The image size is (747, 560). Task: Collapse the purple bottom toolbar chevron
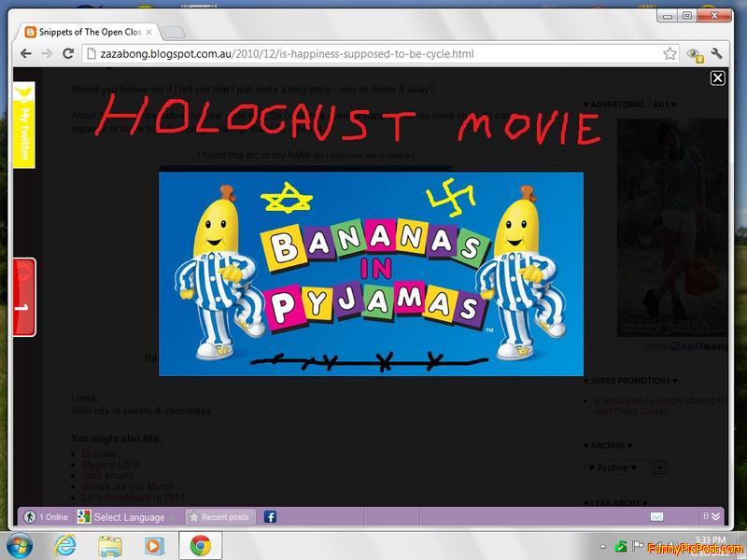click(x=715, y=516)
